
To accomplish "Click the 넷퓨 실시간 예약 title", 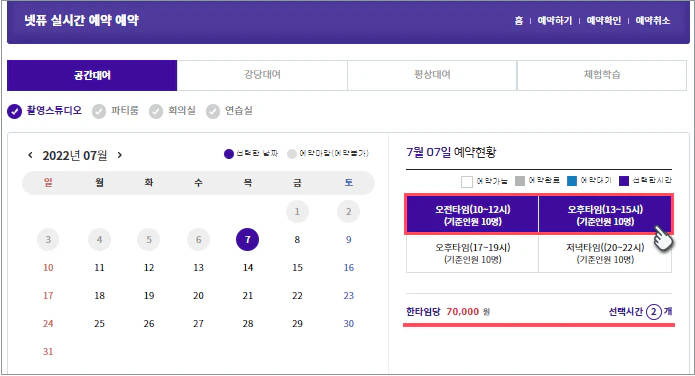I will click(82, 20).
